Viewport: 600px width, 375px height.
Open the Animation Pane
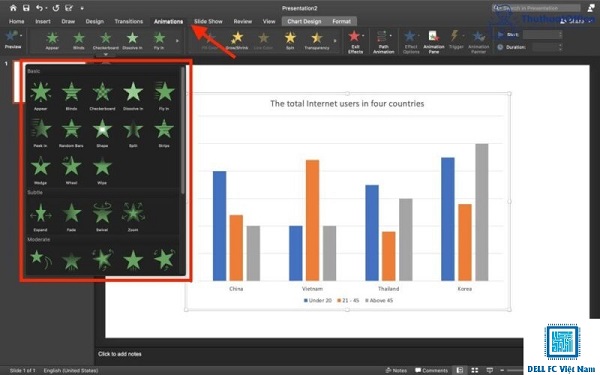click(434, 42)
